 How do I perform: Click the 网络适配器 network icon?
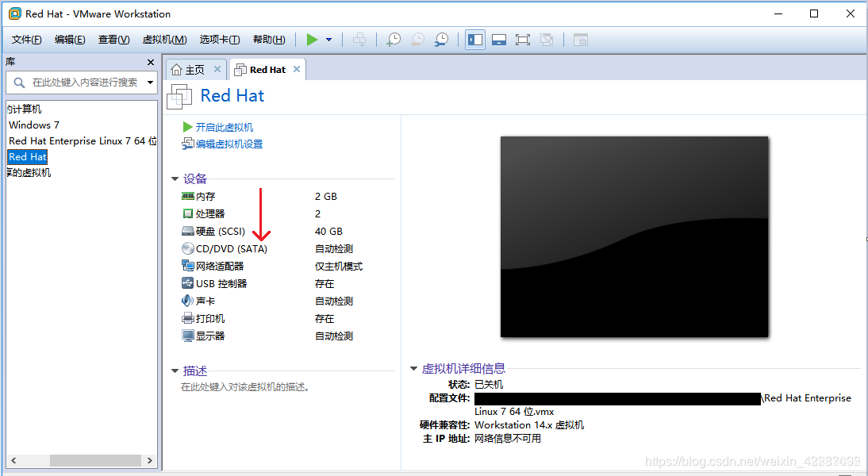tap(188, 266)
